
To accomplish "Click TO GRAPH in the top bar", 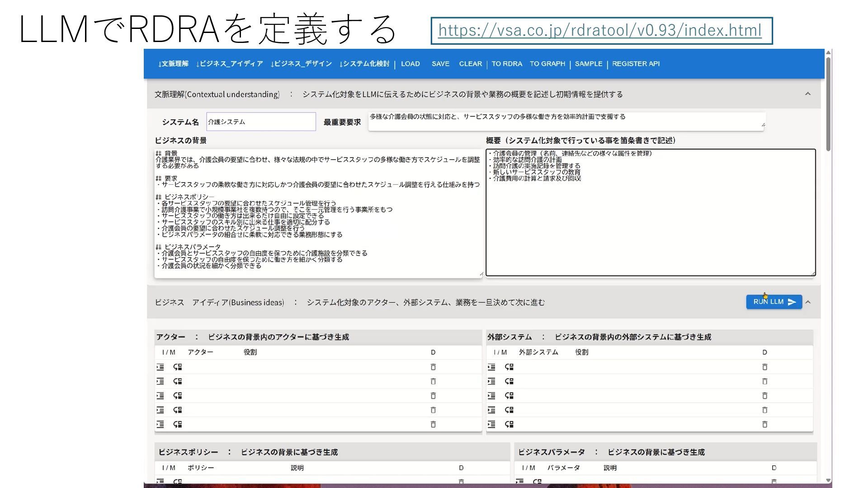I will pyautogui.click(x=547, y=64).
